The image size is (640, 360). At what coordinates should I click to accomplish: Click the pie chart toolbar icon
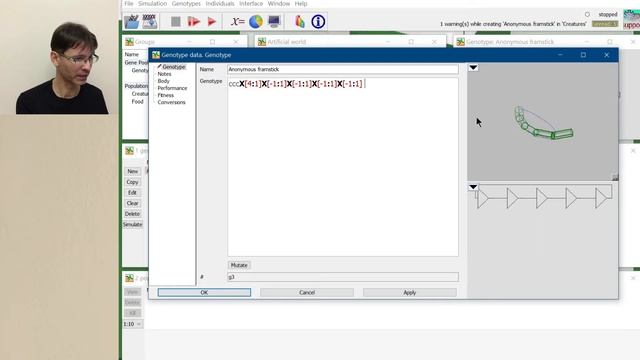tap(256, 22)
